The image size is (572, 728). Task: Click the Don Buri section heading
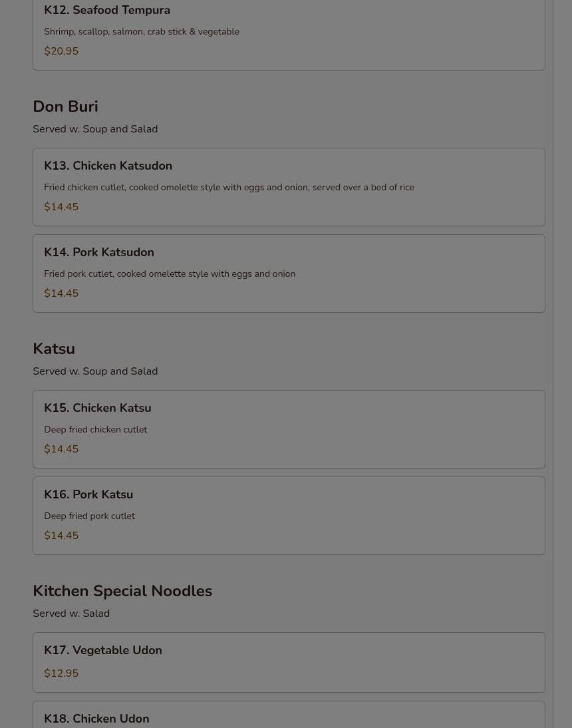[65, 106]
